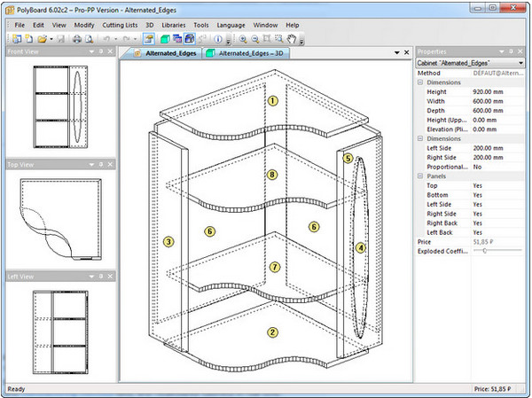The image size is (532, 398).
Task: Click the Zoom Out magnifier icon
Action: point(256,39)
